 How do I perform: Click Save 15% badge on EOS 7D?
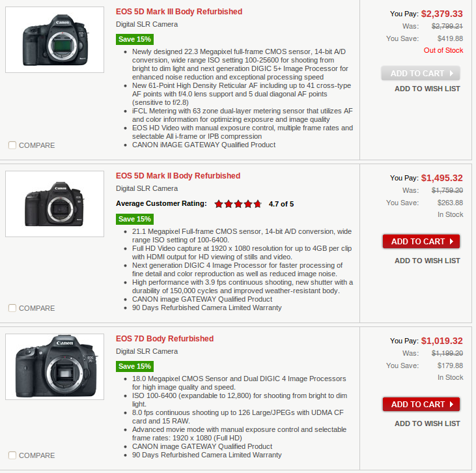[x=135, y=366]
